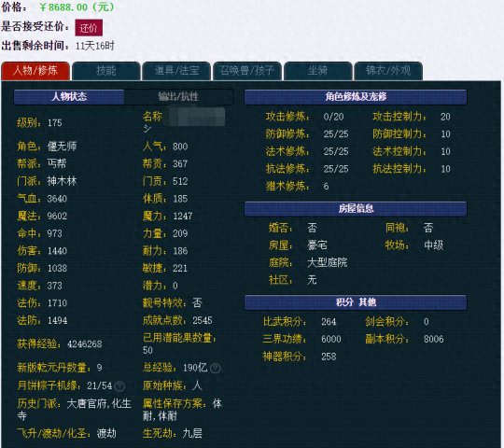Image resolution: width=504 pixels, height=448 pixels.
Task: Switch to the 召唤兽/孩子 tab
Action: coord(247,71)
